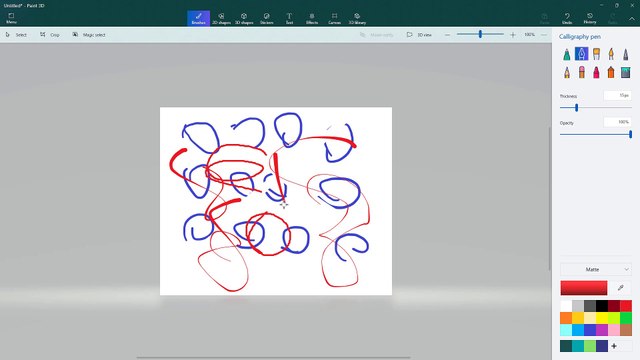The width and height of the screenshot is (640, 360).
Task: Click the zoom percentage field
Action: point(529,35)
